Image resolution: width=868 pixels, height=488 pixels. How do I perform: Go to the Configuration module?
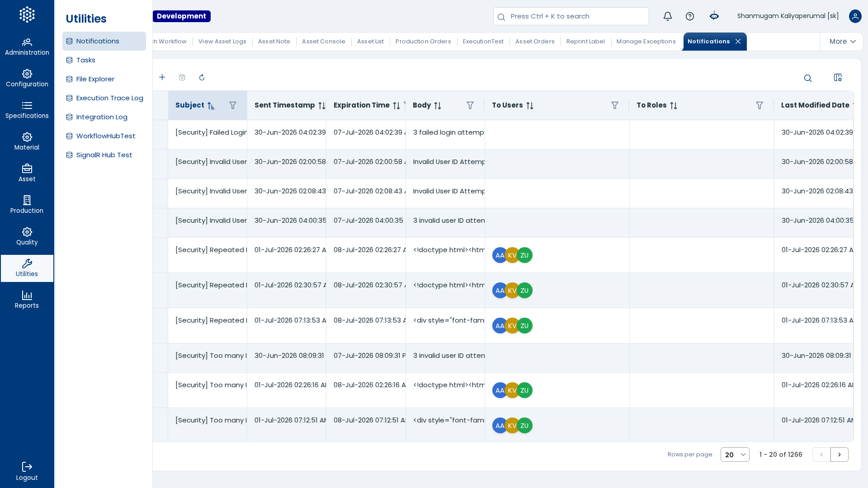[x=27, y=79]
